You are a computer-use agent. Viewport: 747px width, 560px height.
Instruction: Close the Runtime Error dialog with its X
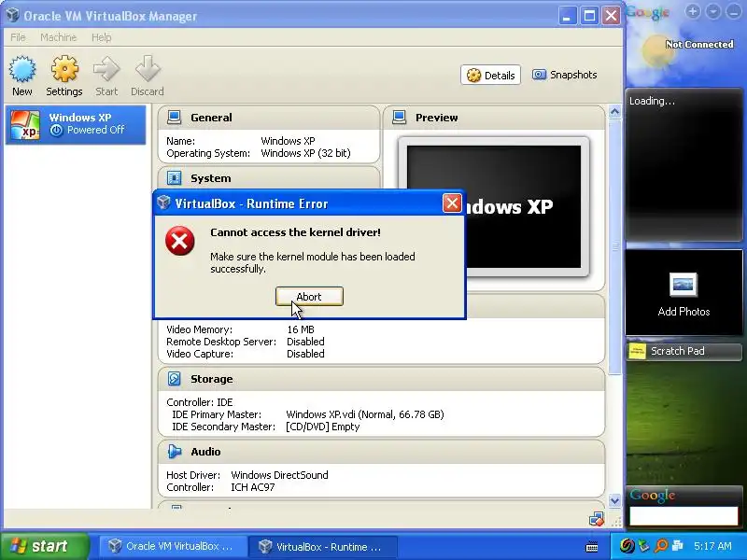click(452, 203)
